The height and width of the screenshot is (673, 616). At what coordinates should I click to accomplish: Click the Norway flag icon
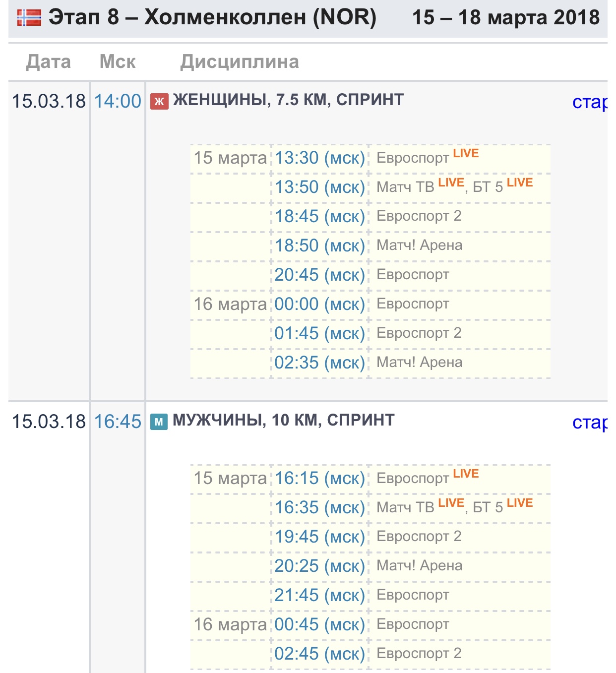click(x=29, y=17)
